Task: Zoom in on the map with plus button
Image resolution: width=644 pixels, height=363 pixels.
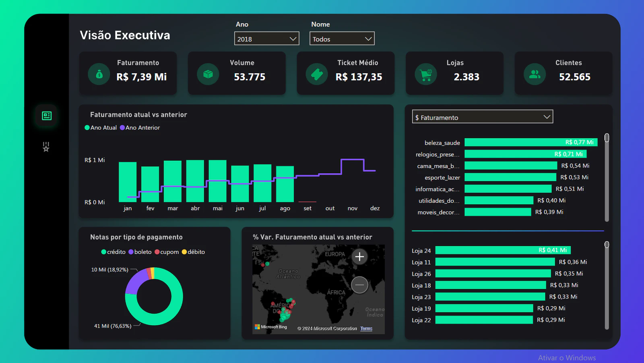Action: point(359,257)
